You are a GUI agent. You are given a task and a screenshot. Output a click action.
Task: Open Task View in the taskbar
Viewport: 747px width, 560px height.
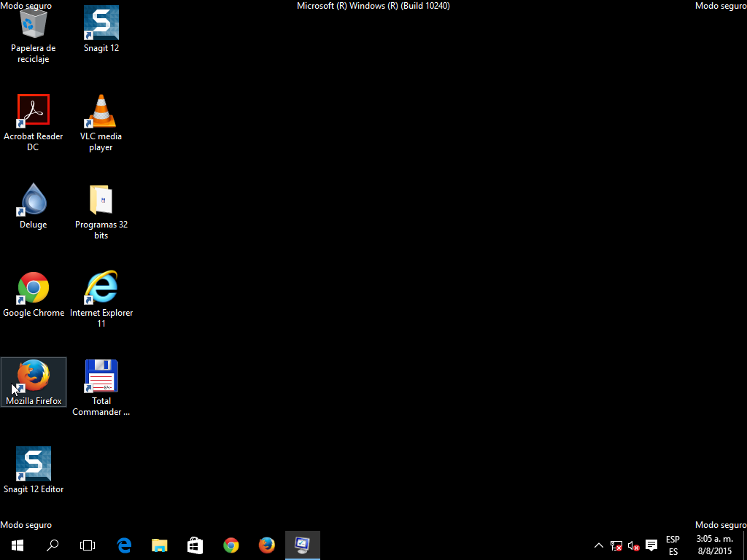point(88,545)
